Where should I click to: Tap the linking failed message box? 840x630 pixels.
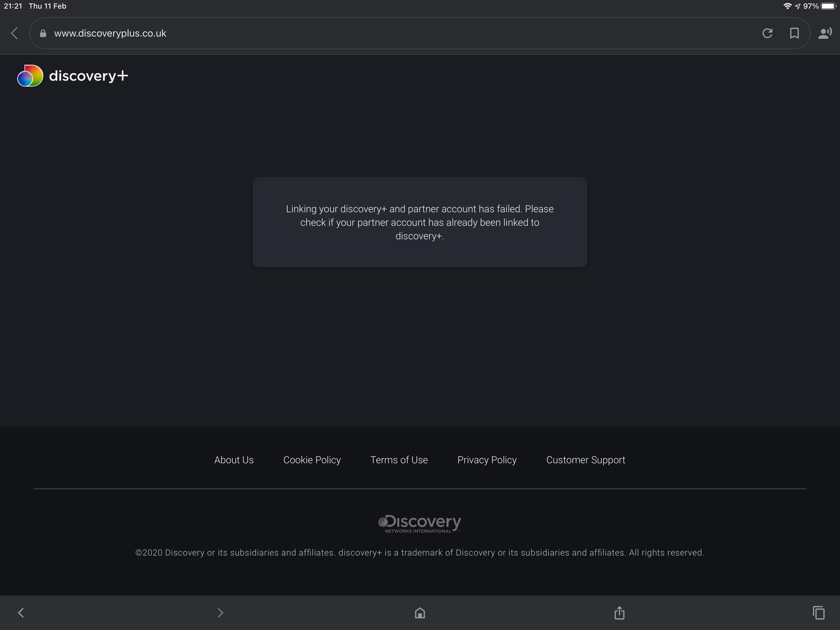420,222
